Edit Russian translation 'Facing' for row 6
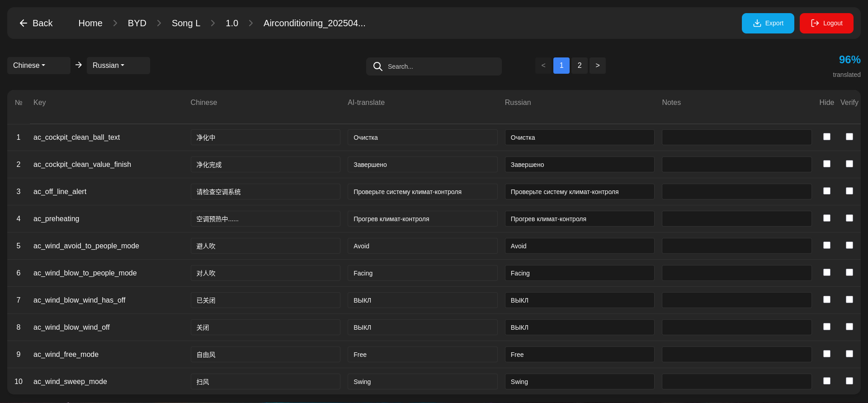The width and height of the screenshot is (868, 403). (580, 273)
